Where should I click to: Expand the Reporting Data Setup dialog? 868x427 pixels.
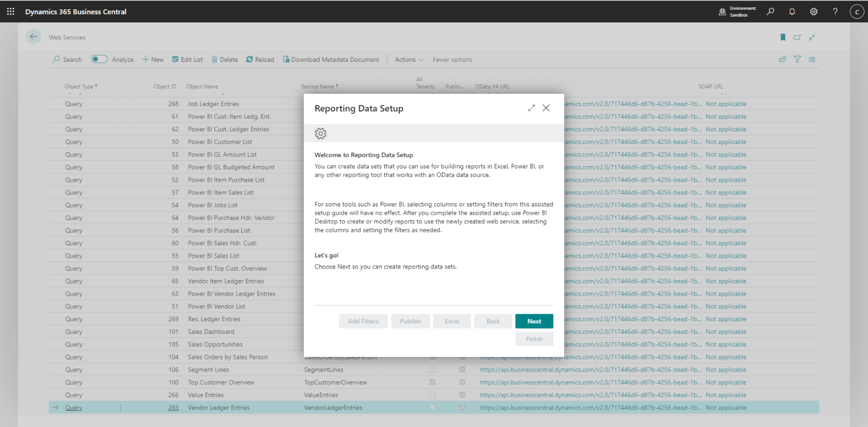pos(532,108)
